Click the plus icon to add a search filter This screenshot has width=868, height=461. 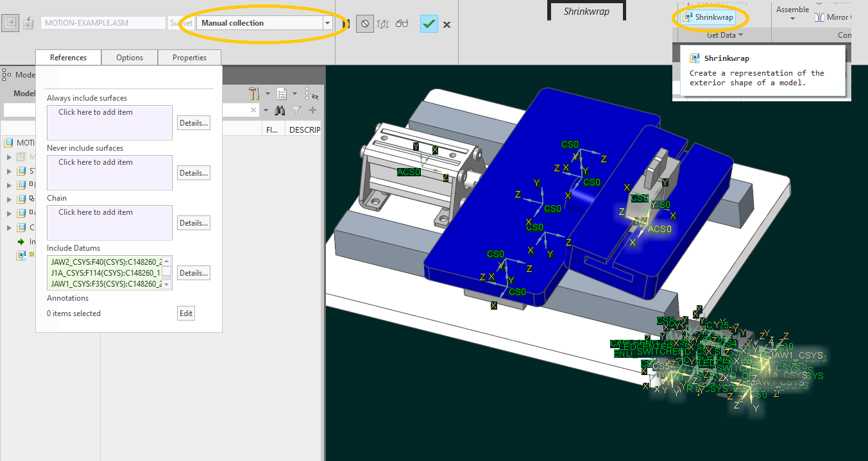(x=314, y=110)
